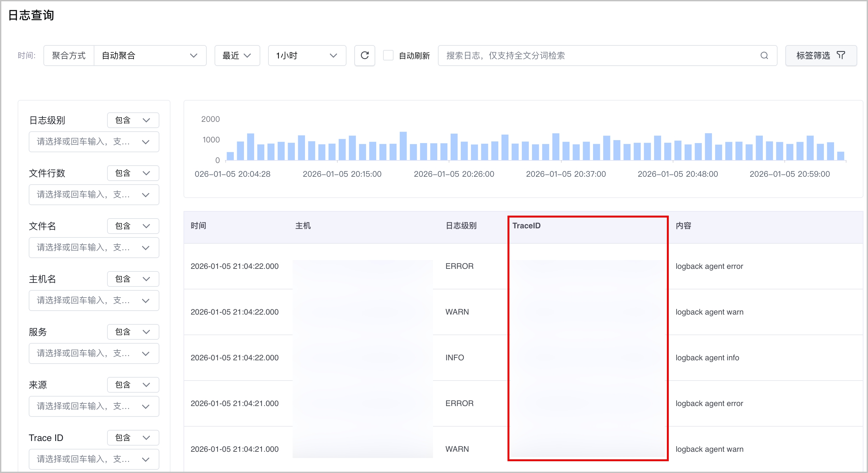Screen dimensions: 868x473
Task: Click the TraceID column header
Action: pos(526,225)
